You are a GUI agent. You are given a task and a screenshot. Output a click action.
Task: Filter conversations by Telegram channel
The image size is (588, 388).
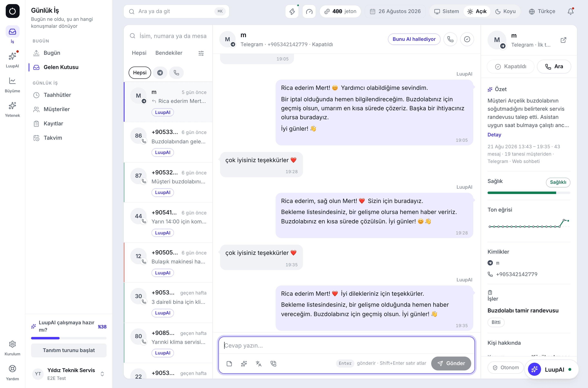160,73
